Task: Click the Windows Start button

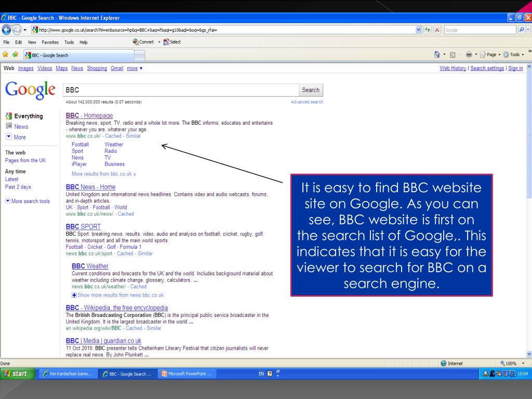Action: click(x=17, y=374)
